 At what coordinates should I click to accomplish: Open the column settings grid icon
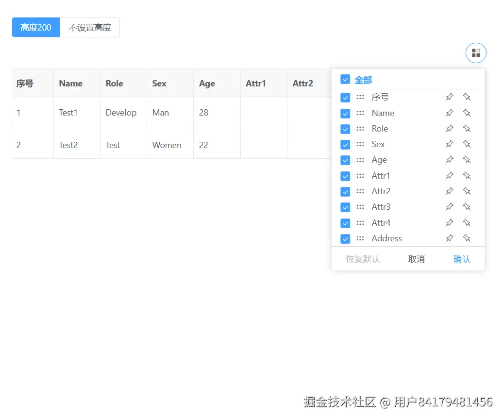476,53
